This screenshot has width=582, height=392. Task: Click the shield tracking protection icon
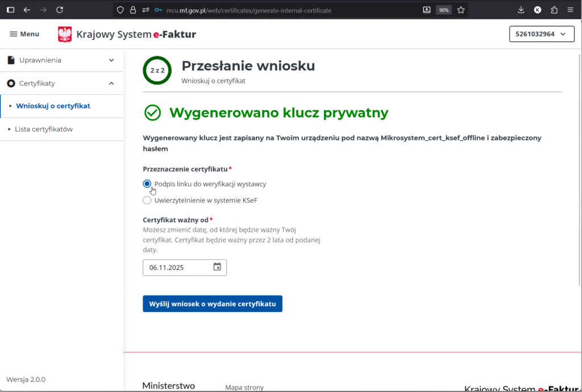[119, 10]
